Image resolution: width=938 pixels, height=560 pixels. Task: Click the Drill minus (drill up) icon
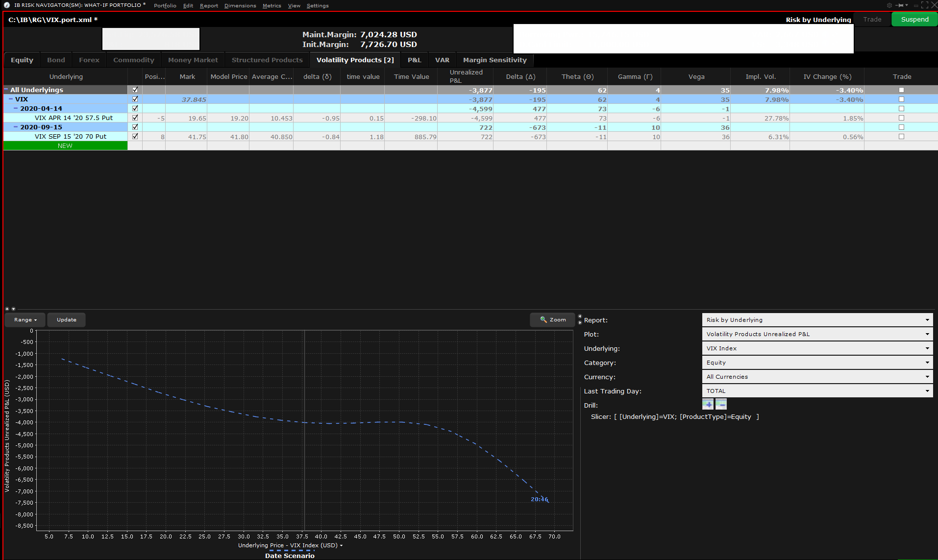coord(721,405)
